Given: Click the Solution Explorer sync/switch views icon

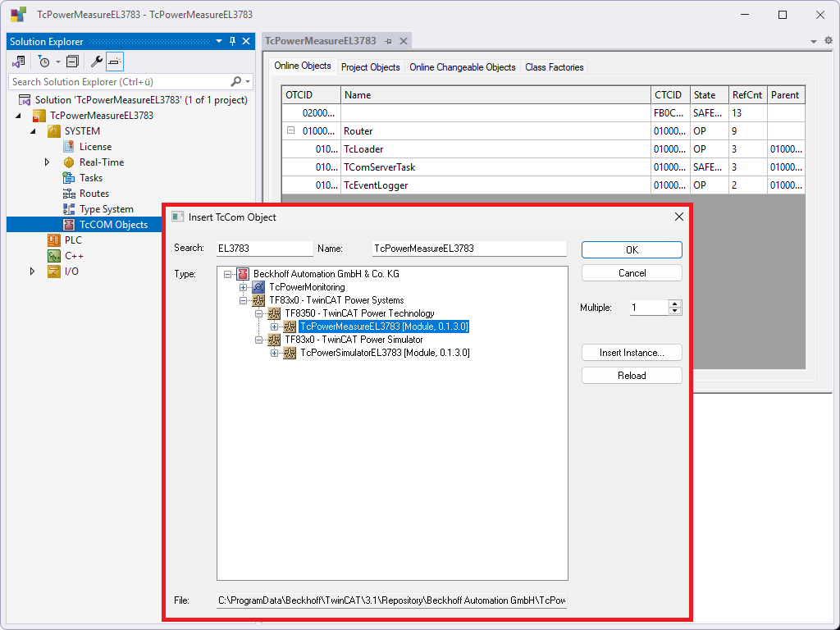Looking at the screenshot, I should click(19, 62).
